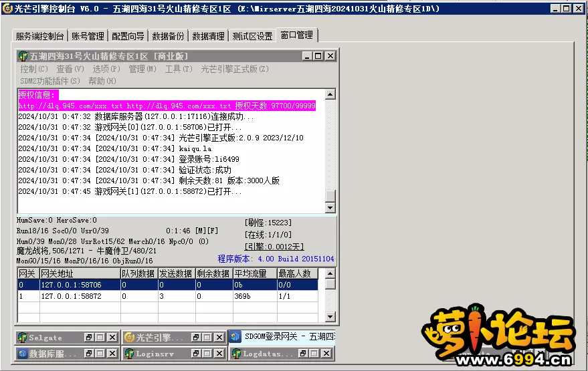Click the underlined [引擎:0.0012天] label
The height and width of the screenshot is (371, 588).
(x=274, y=247)
